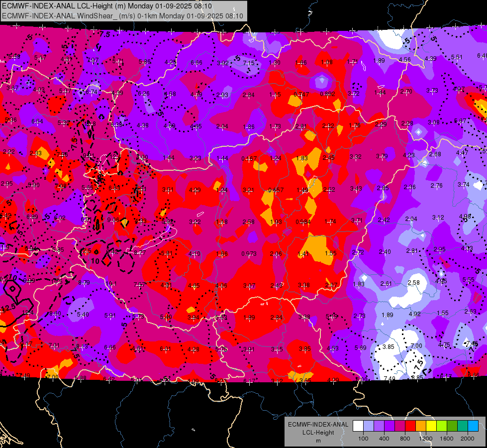Click the yellow legend swatch

click(x=431, y=426)
